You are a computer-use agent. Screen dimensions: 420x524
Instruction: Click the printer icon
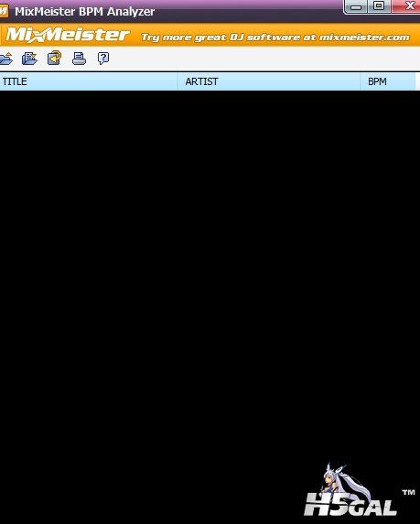(x=79, y=59)
